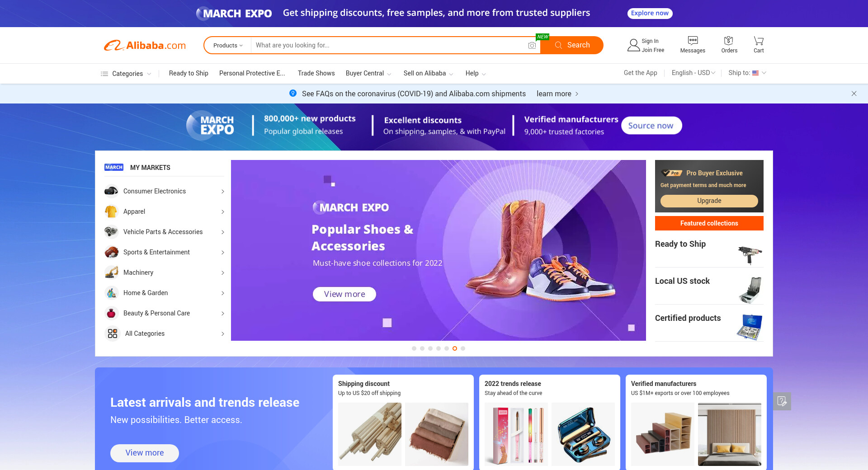Open the Trade Shows menu item
The width and height of the screenshot is (868, 470).
pos(316,73)
